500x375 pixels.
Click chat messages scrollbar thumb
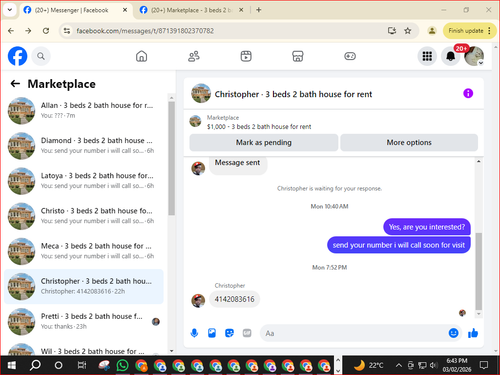pyautogui.click(x=479, y=271)
